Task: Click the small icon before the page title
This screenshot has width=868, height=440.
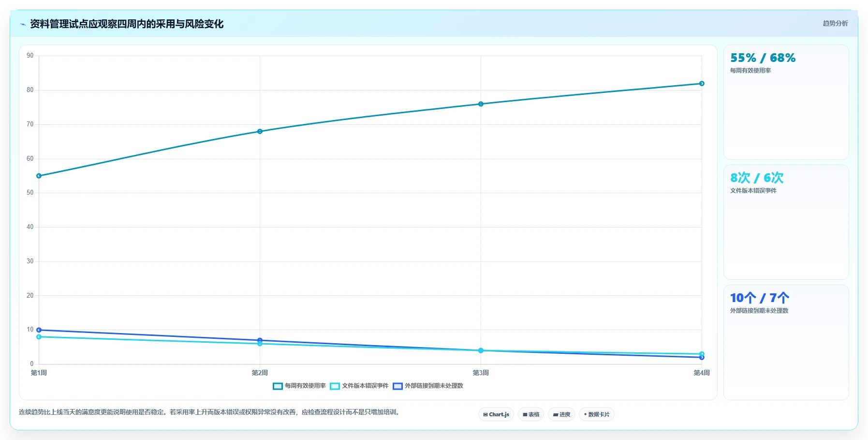Action: (23, 24)
